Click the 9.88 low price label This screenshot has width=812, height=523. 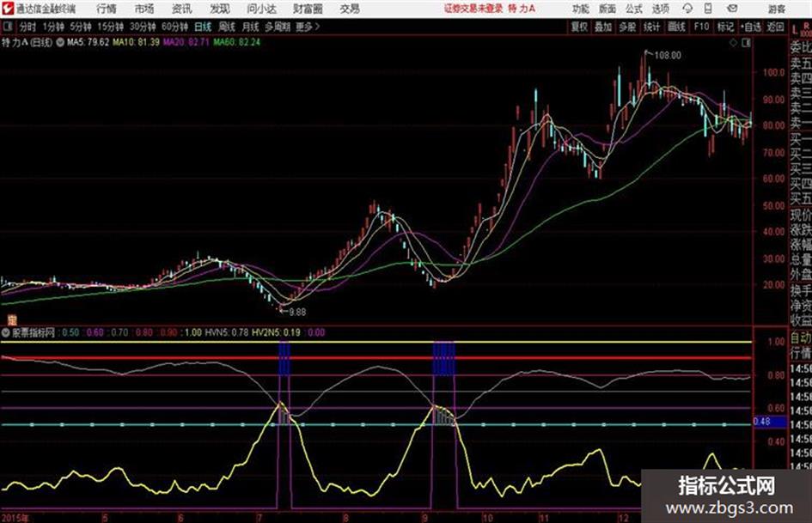coord(297,312)
